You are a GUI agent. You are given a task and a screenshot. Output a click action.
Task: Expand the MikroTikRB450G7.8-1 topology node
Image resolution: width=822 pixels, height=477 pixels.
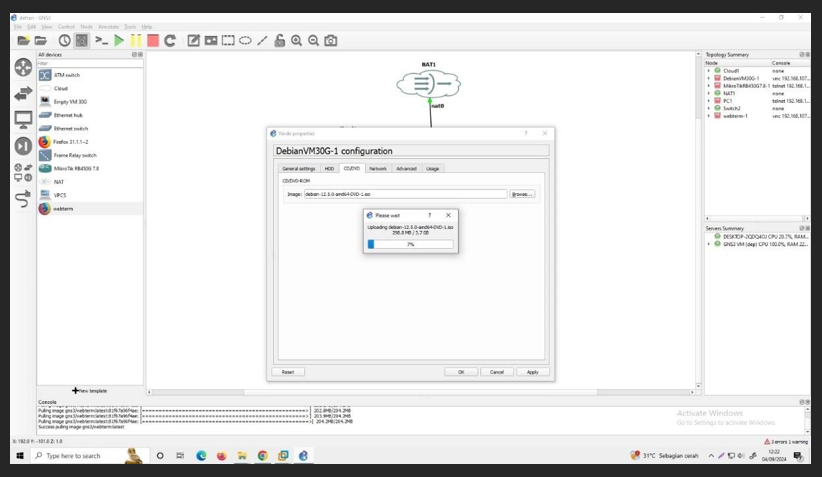(709, 86)
